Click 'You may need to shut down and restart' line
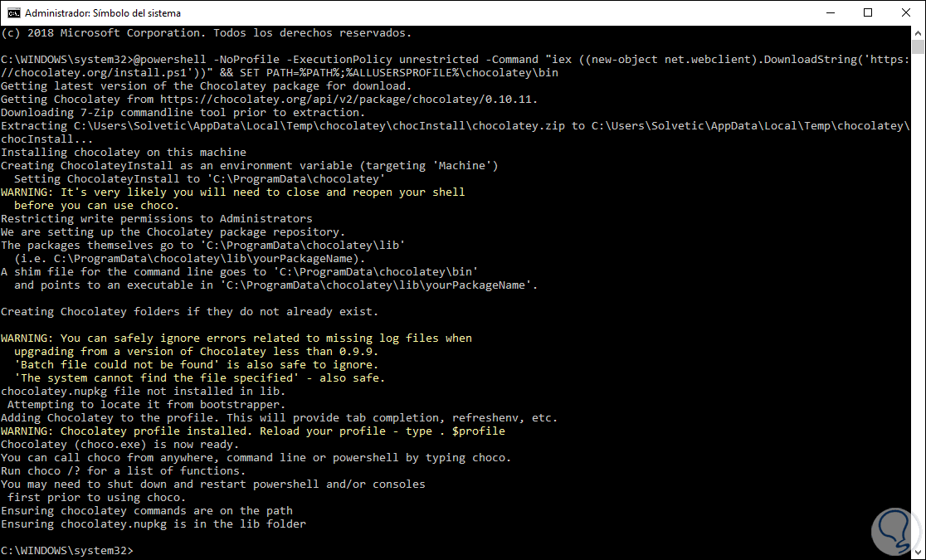 [x=212, y=485]
